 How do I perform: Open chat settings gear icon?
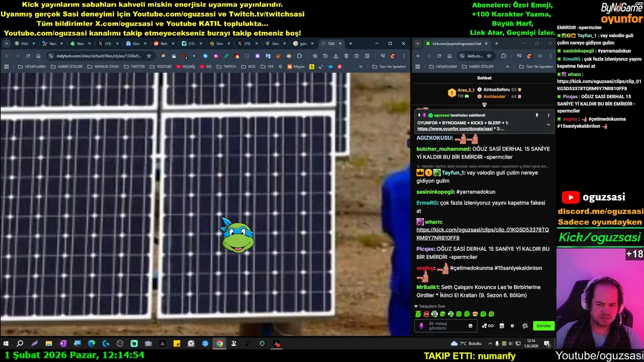512,326
